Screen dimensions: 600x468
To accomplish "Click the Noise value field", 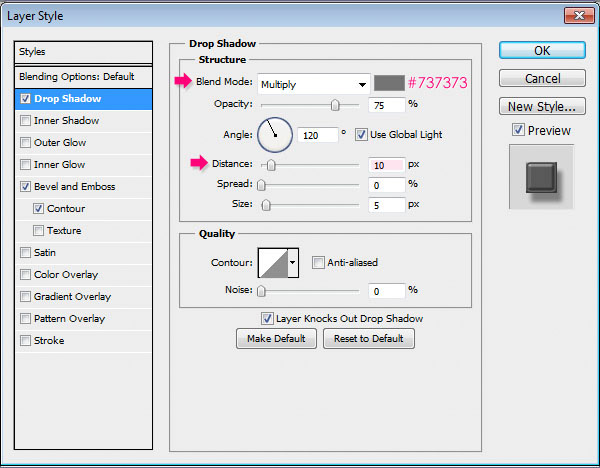I will (x=386, y=291).
